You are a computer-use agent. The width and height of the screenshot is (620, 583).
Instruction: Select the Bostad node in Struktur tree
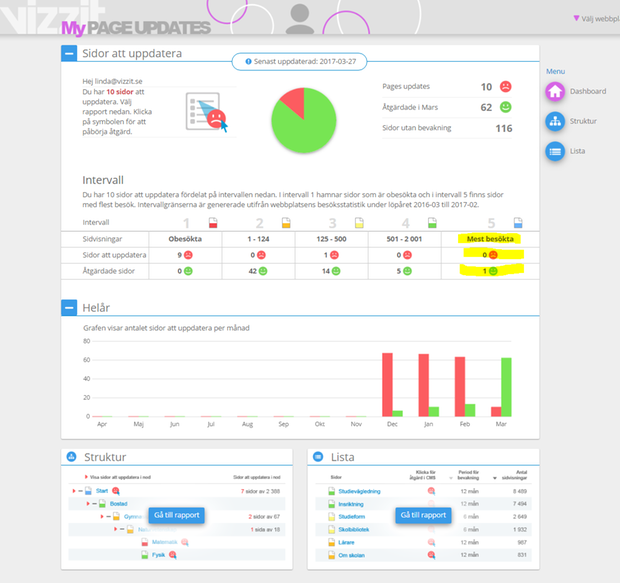click(118, 504)
